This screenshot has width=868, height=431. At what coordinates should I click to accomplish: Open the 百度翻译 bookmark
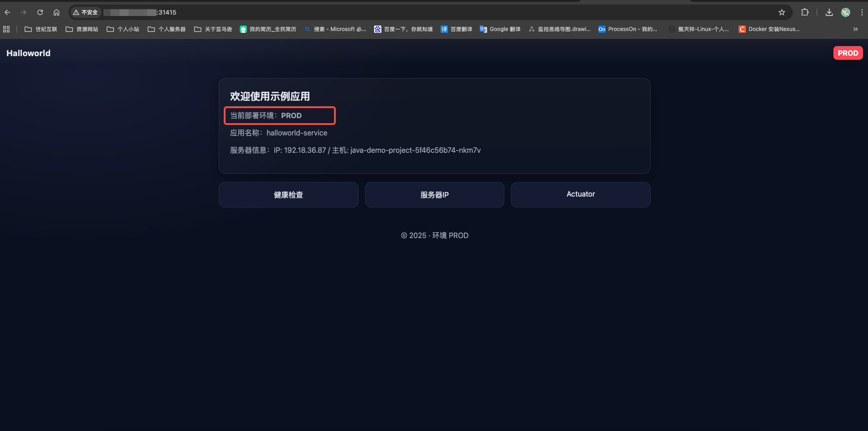pyautogui.click(x=456, y=29)
